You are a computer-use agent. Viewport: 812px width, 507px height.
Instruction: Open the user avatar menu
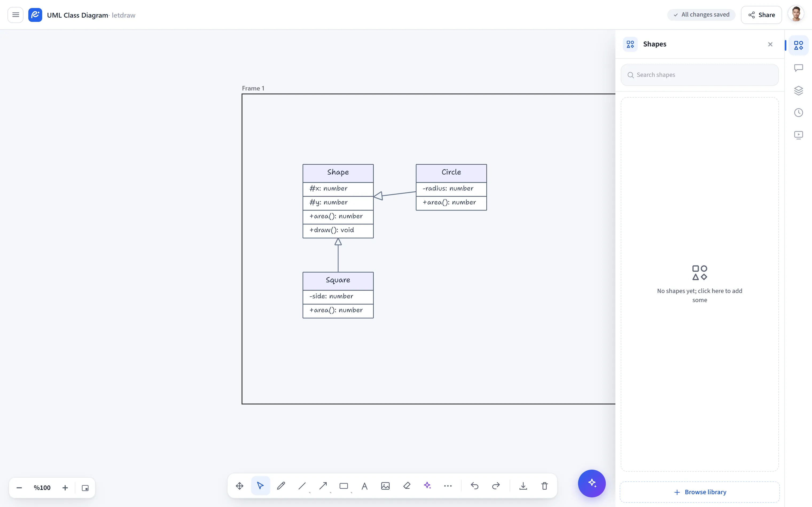tap(796, 15)
